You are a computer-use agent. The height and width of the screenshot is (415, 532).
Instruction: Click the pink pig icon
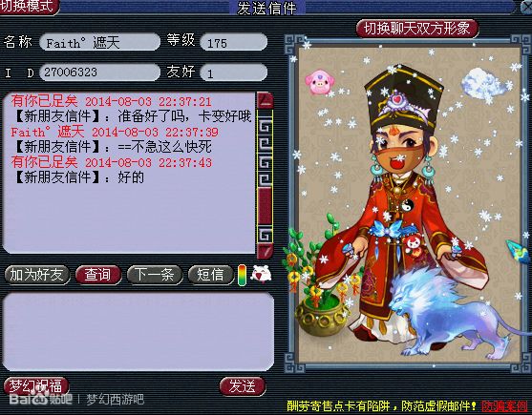(319, 82)
